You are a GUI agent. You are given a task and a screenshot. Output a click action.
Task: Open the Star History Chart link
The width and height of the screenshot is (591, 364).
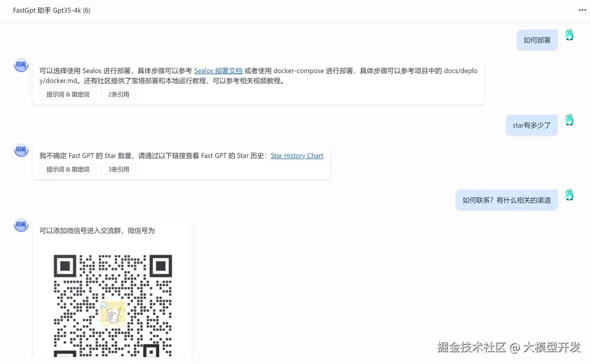coord(297,155)
